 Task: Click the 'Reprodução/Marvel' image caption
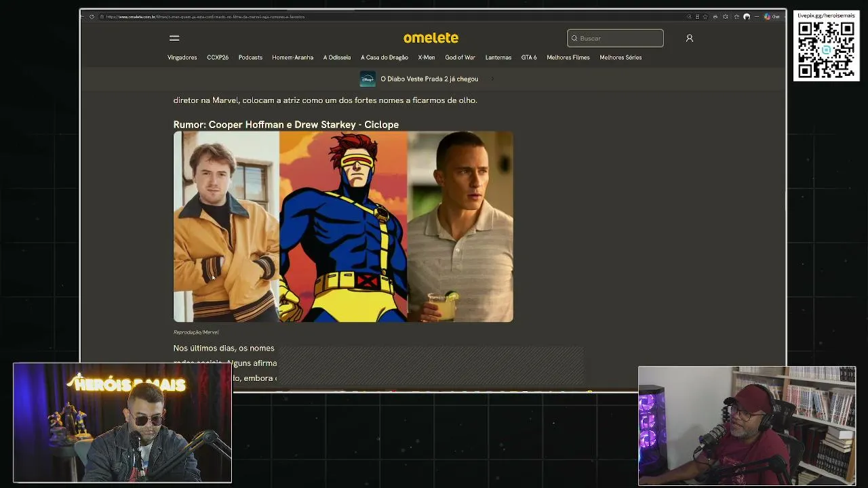[196, 332]
